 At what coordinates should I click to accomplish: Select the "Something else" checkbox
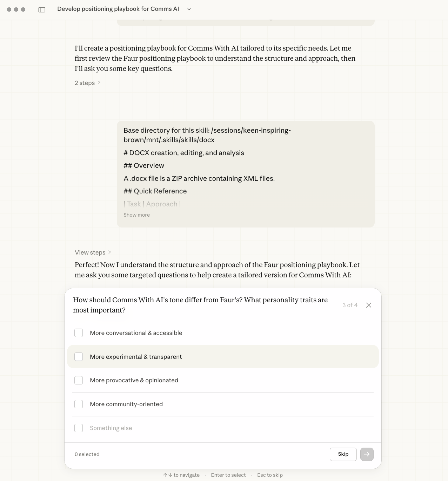(x=79, y=428)
